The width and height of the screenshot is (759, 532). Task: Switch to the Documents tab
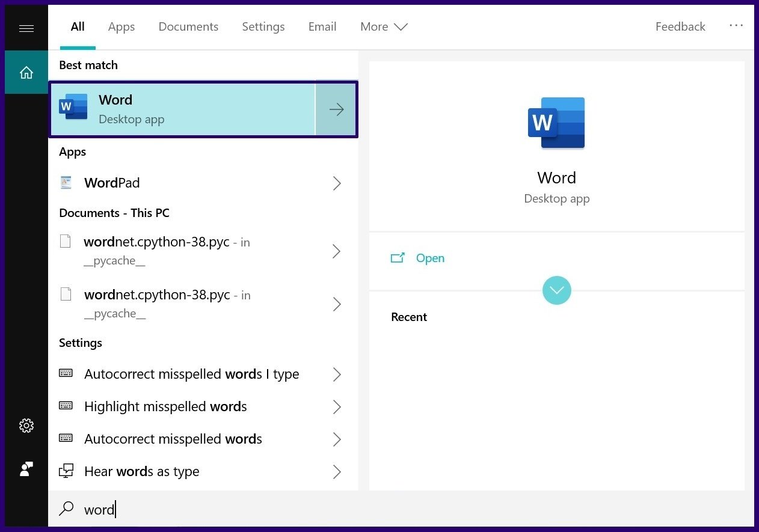(188, 27)
